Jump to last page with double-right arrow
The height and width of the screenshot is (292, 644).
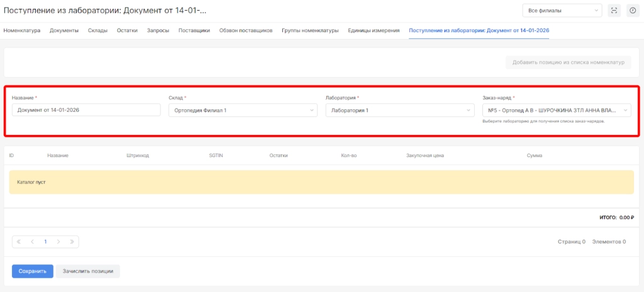72,241
